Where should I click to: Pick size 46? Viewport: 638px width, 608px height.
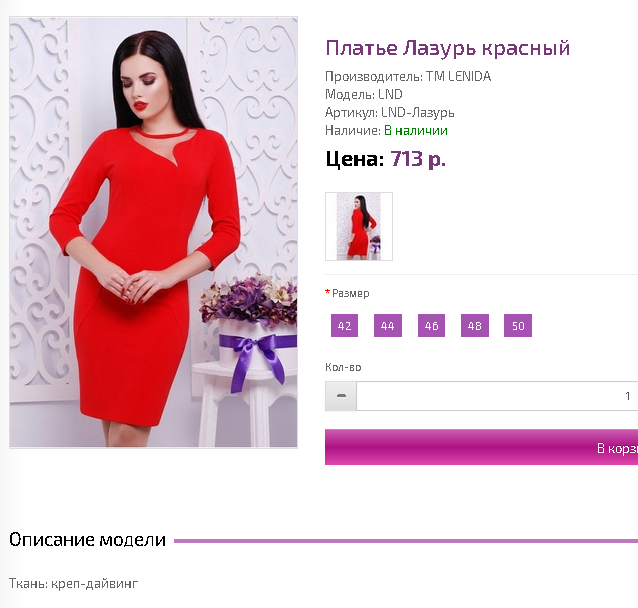tap(431, 326)
